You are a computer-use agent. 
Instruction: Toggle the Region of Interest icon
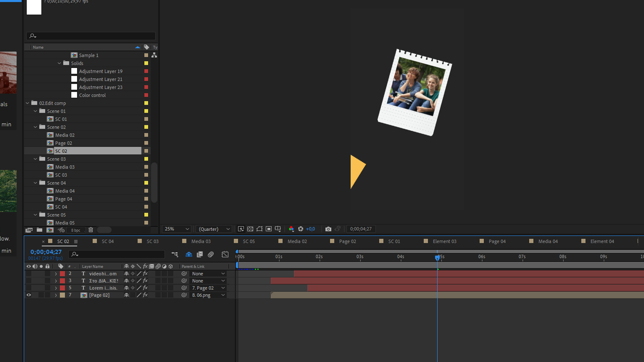269,229
